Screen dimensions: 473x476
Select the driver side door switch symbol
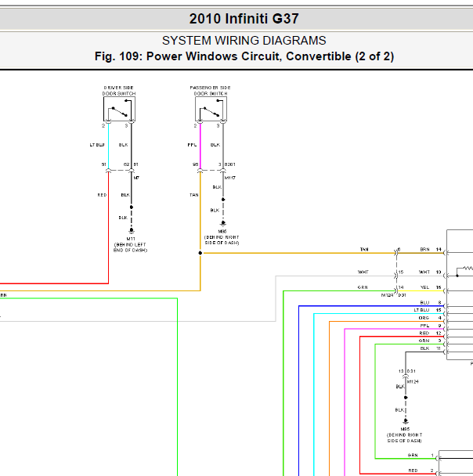tap(119, 110)
